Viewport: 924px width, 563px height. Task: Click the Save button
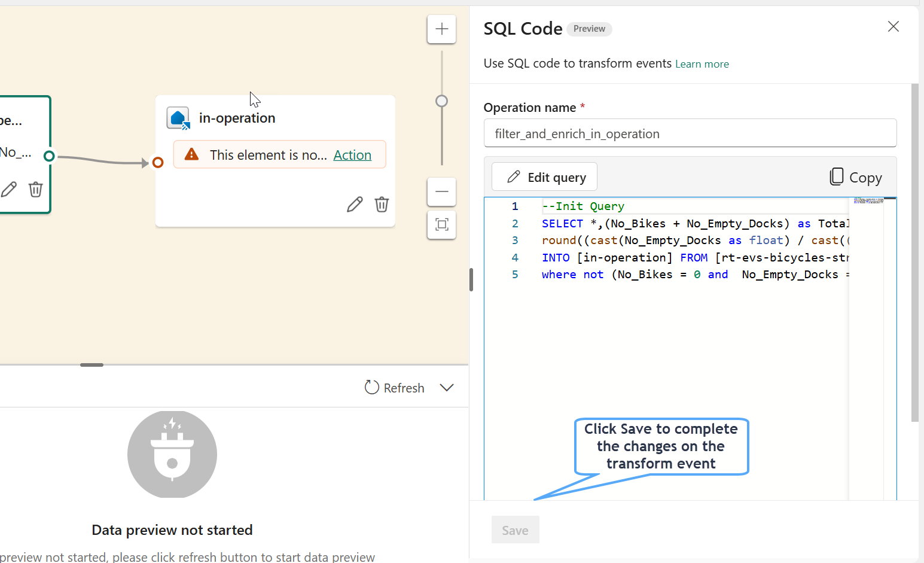(515, 530)
